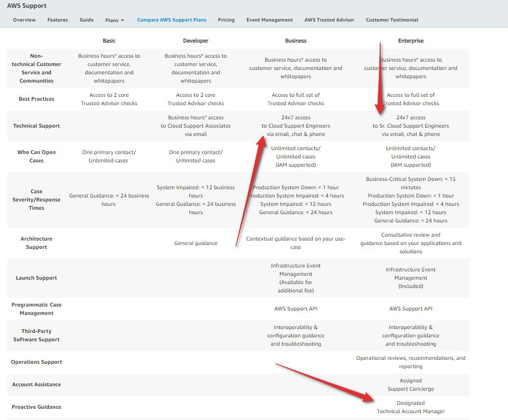
Task: Click 'Operational reviews, recommendations, and reporting'
Action: [x=411, y=362]
